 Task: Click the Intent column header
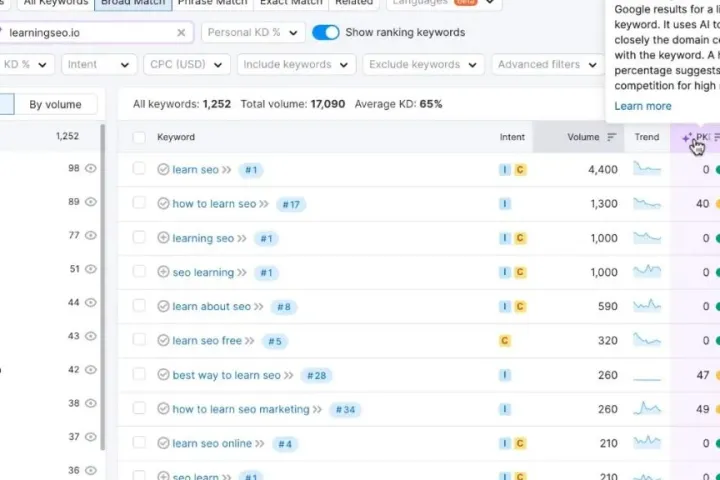[512, 137]
